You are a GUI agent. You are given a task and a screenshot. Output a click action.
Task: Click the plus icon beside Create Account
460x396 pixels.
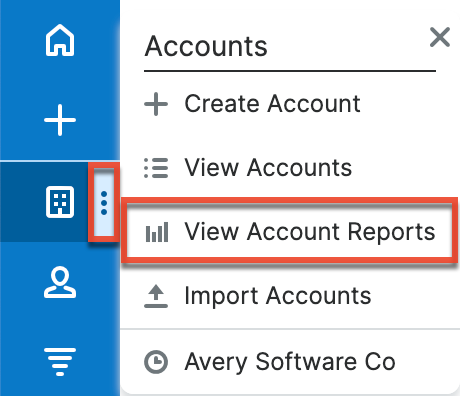(156, 104)
